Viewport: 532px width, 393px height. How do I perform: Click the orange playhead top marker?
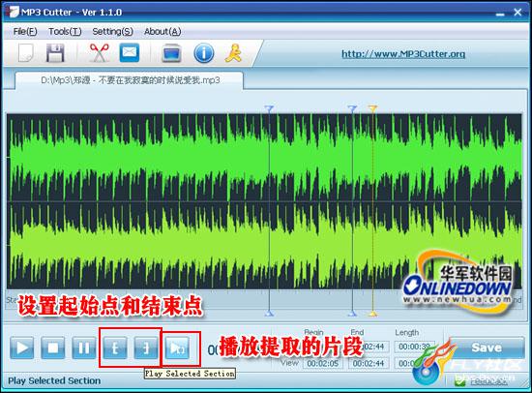pos(372,108)
